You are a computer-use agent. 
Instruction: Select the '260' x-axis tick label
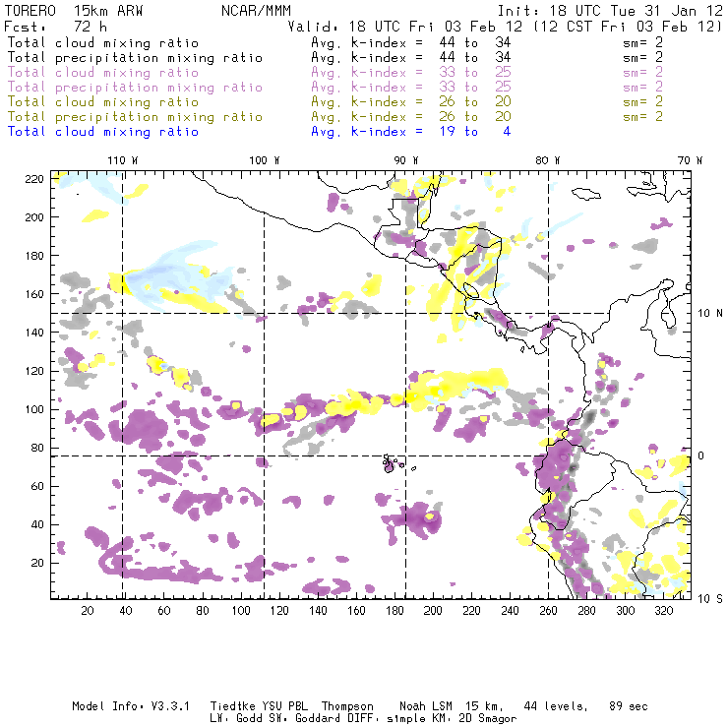coord(548,611)
